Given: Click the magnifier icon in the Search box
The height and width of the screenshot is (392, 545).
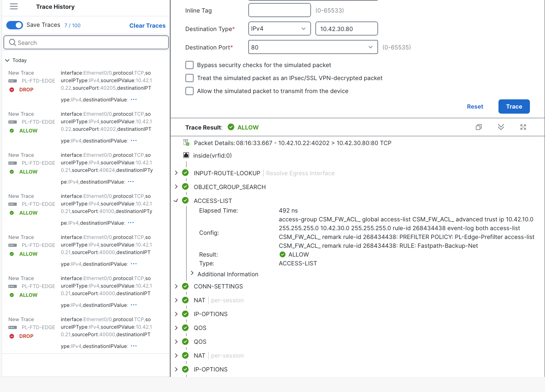Looking at the screenshot, I should (x=13, y=42).
